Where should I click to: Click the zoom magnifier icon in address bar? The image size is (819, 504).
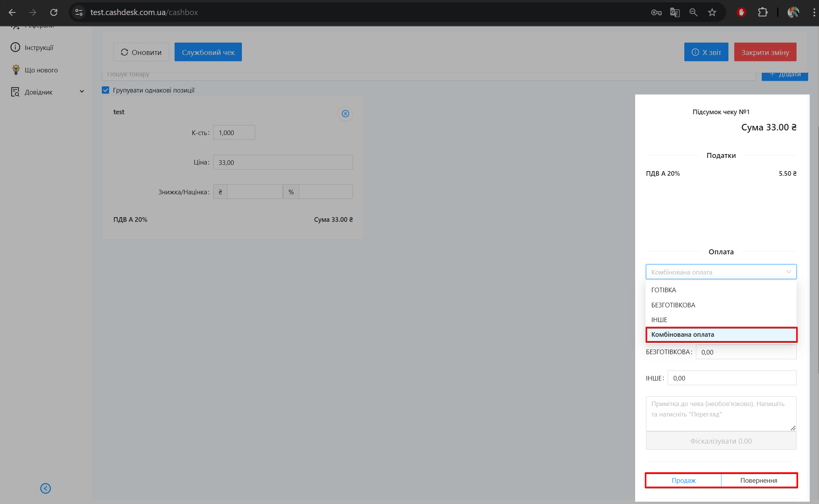click(x=694, y=12)
